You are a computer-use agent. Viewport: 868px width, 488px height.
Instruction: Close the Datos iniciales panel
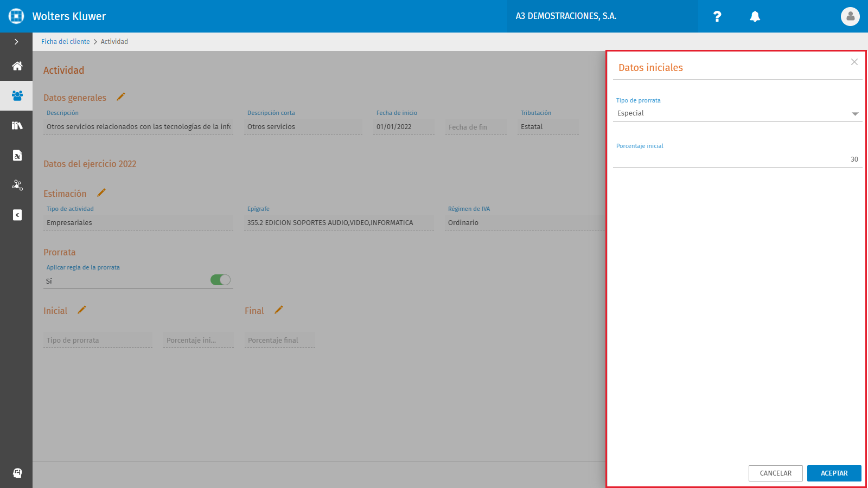[x=854, y=62]
